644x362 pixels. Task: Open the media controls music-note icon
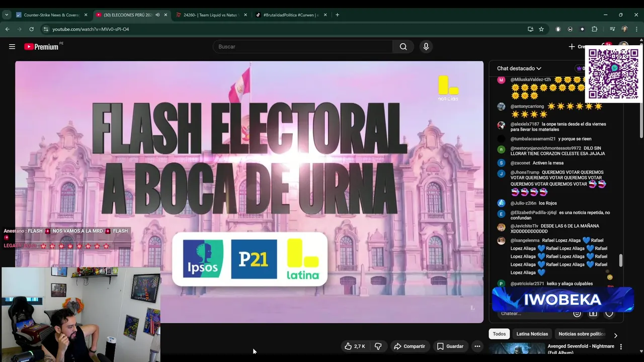pyautogui.click(x=612, y=29)
